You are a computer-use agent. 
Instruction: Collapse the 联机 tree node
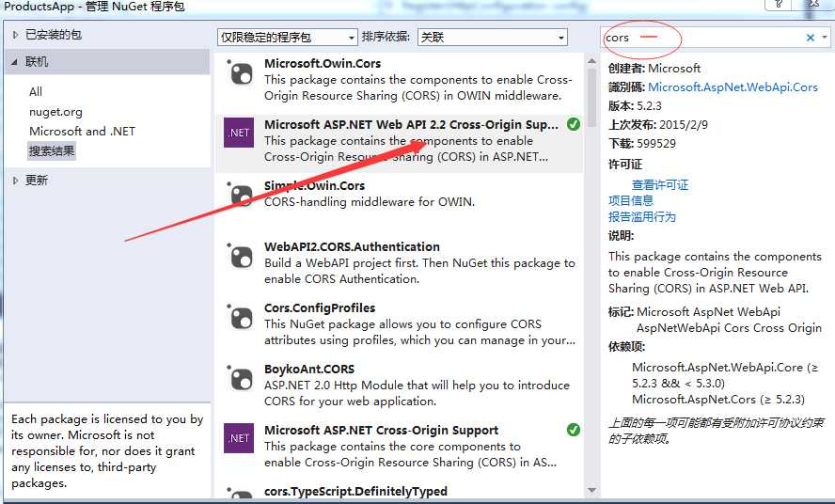(x=15, y=62)
